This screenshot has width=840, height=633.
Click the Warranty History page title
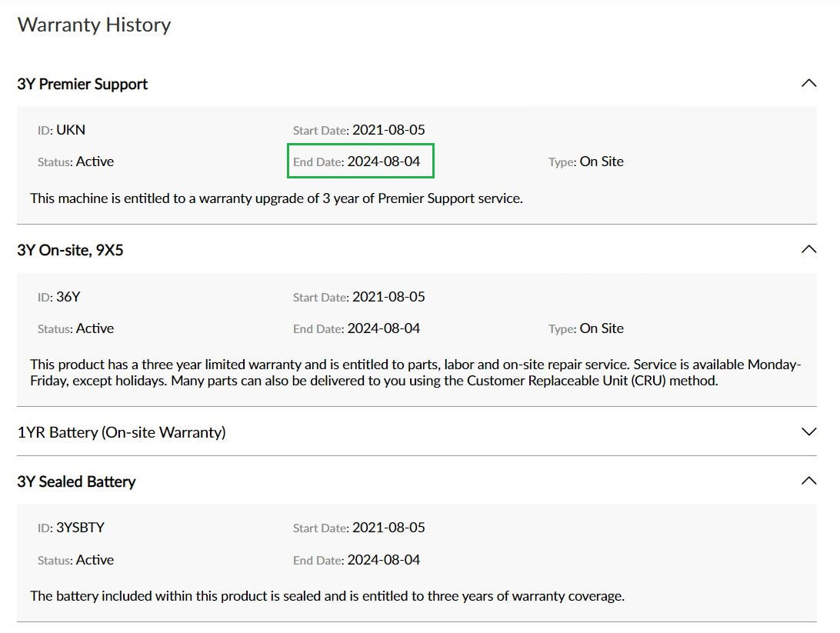[x=94, y=25]
